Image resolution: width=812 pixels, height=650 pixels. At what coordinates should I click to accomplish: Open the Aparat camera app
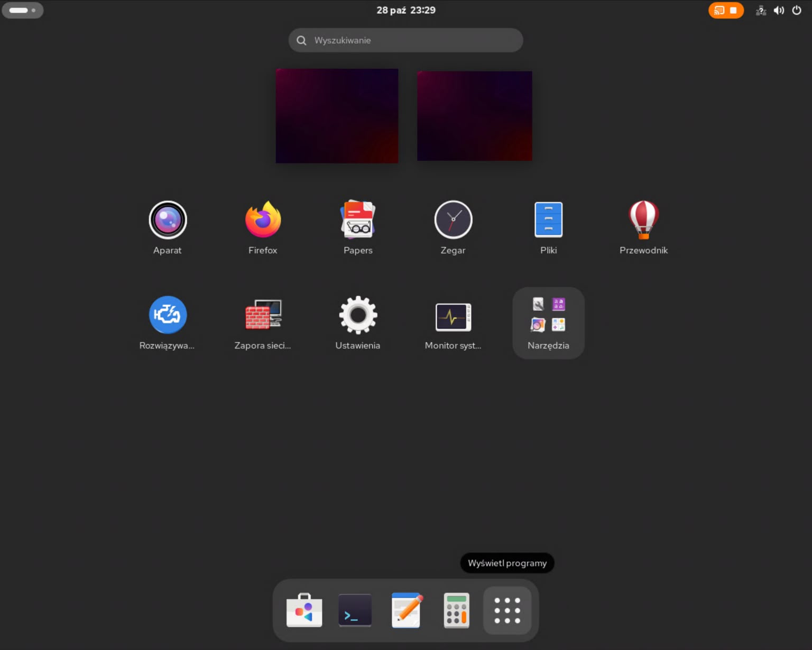168,220
